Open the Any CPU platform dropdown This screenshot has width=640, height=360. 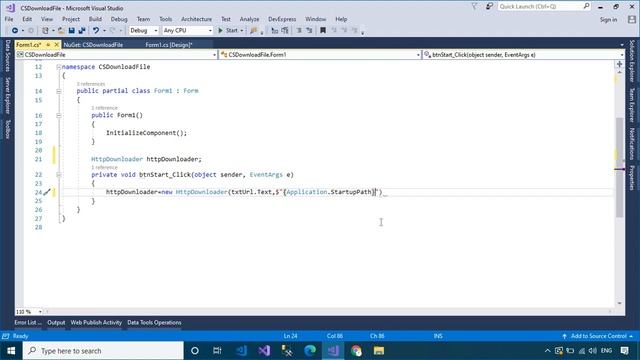188,31
